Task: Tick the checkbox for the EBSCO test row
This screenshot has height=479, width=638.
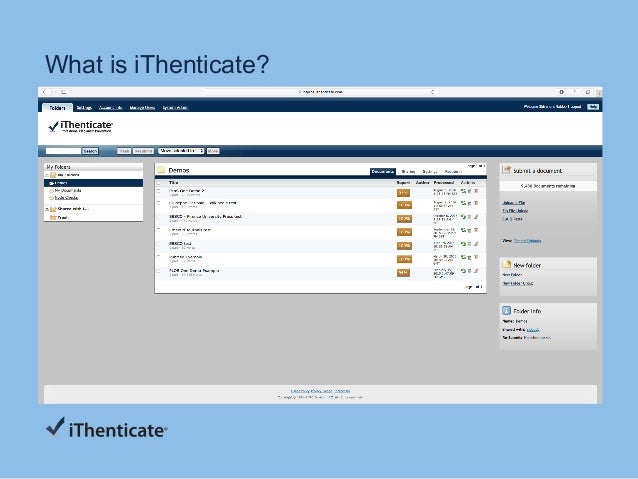Action: 158,244
